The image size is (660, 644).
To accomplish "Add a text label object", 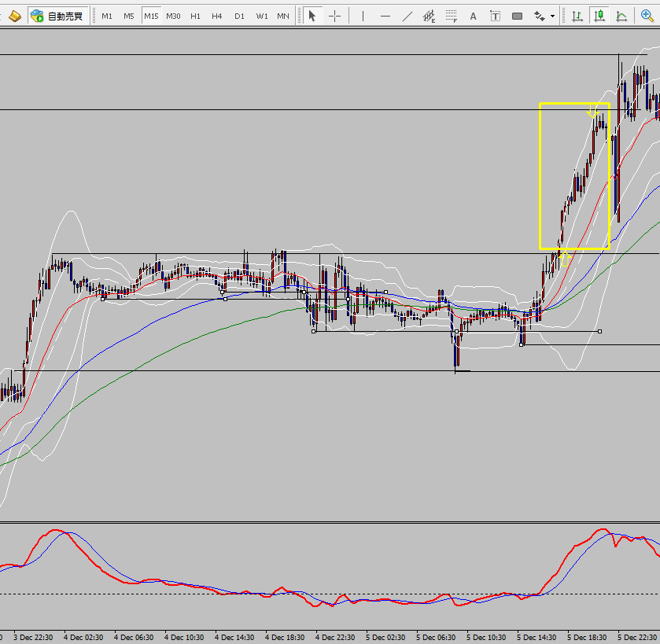I will (x=495, y=16).
